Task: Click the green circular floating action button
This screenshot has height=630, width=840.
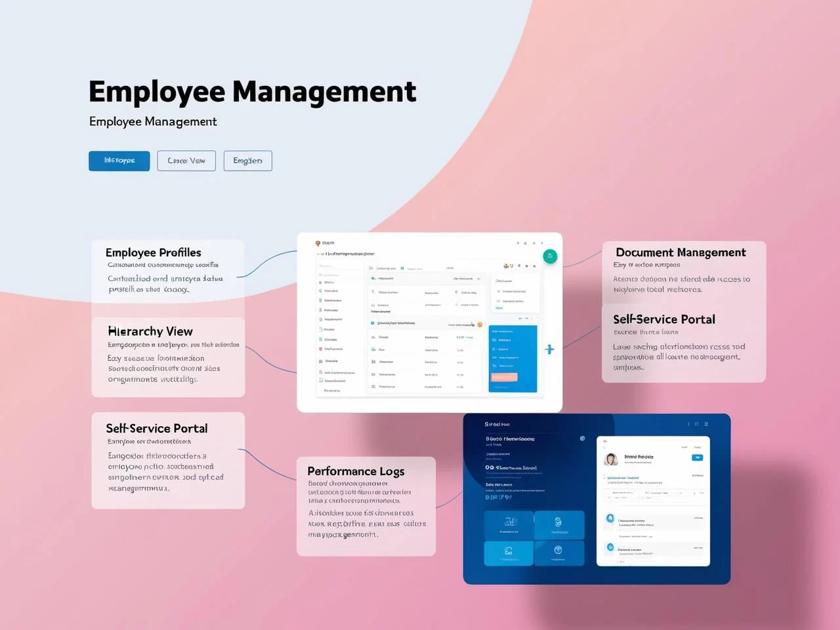Action: coord(550,257)
